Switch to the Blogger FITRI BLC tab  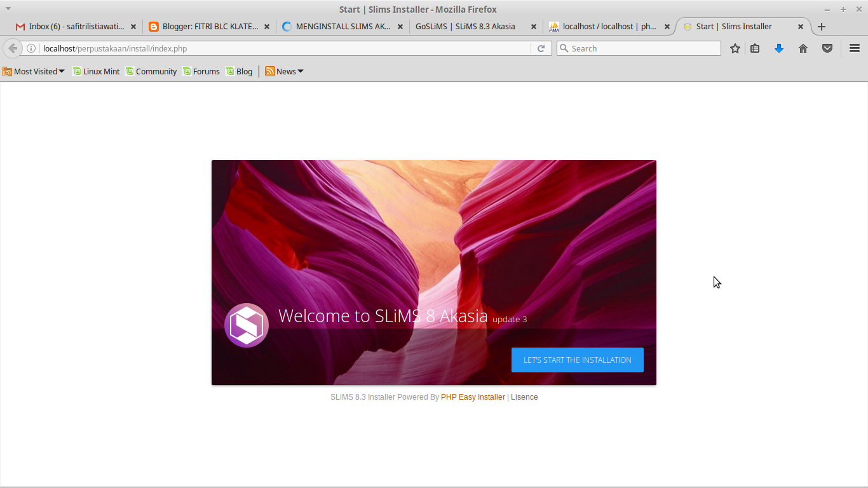210,27
